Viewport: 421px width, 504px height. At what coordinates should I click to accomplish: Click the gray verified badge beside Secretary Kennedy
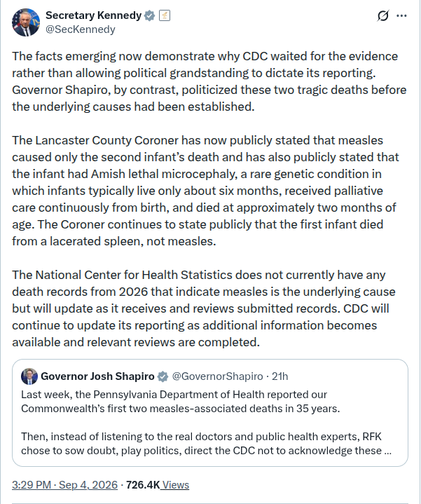pos(150,15)
